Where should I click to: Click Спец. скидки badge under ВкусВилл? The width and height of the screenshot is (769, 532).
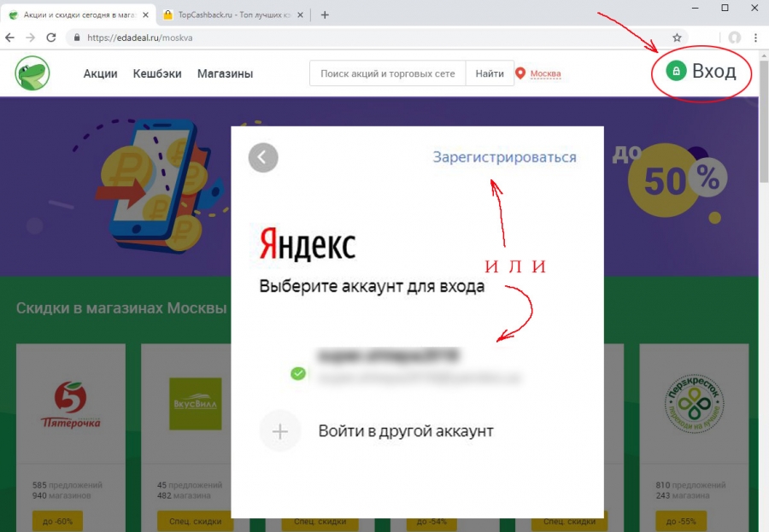[195, 521]
